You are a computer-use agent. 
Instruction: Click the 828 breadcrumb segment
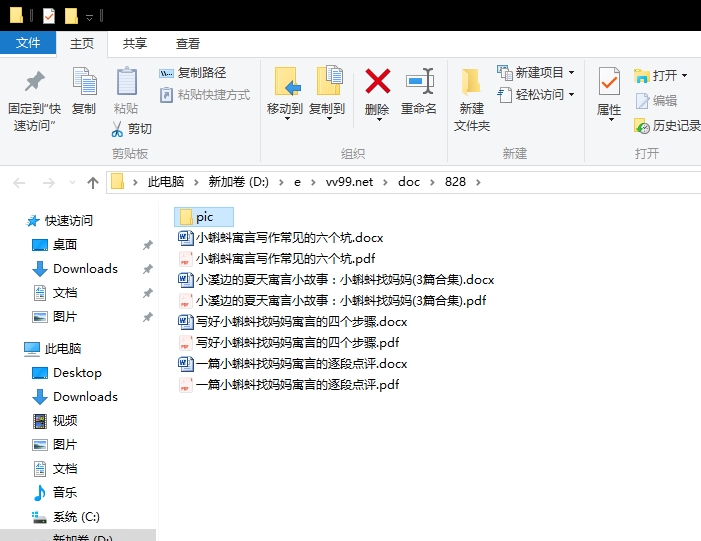pos(455,182)
